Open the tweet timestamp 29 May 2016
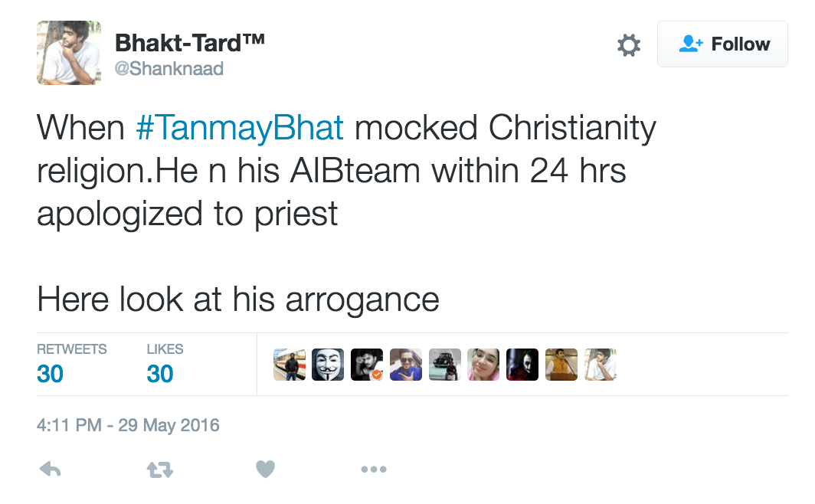815x504 pixels. pyautogui.click(x=128, y=425)
